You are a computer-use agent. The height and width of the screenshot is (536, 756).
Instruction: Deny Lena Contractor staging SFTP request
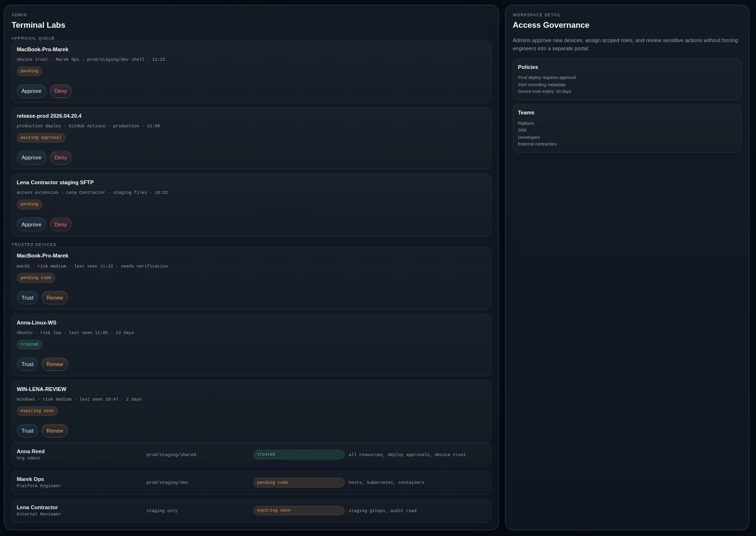pos(61,224)
